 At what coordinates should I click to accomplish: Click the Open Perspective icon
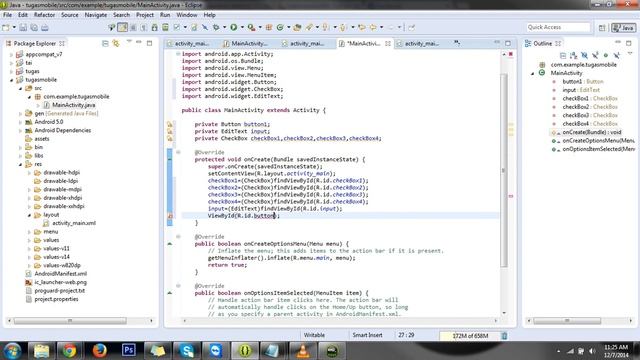(x=602, y=28)
